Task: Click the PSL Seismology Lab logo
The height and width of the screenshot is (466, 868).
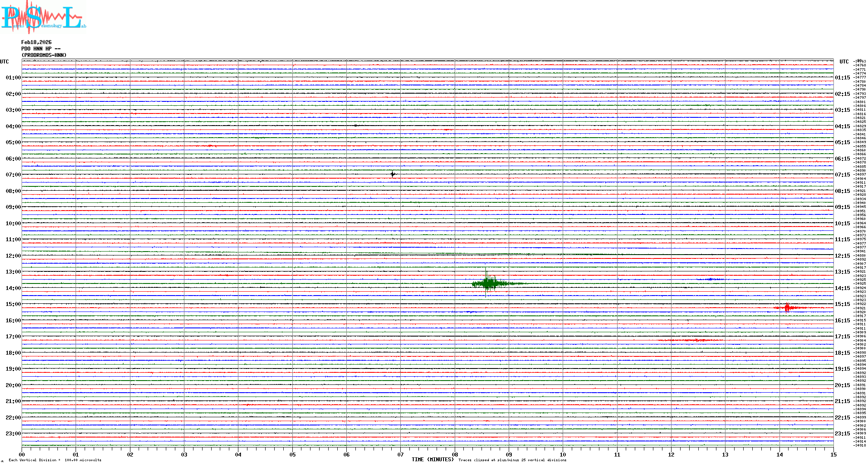Action: [x=43, y=17]
